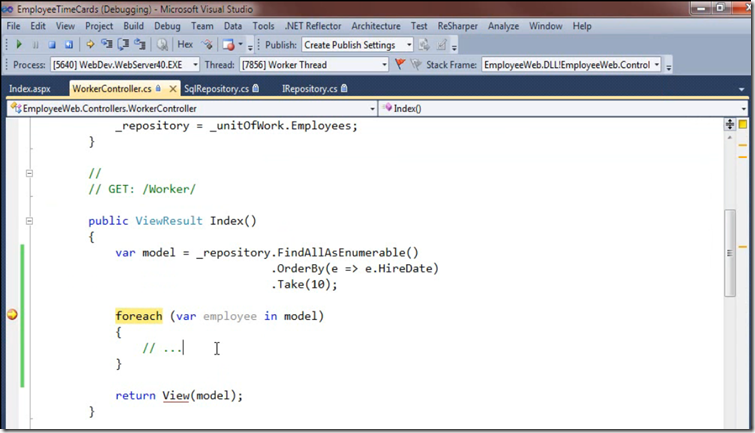Click the publish settings edit icon
Image resolution: width=755 pixels, height=433 pixels.
pos(442,45)
